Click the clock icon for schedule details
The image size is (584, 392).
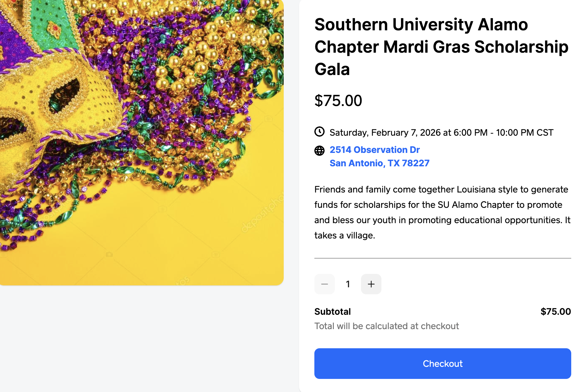point(319,132)
